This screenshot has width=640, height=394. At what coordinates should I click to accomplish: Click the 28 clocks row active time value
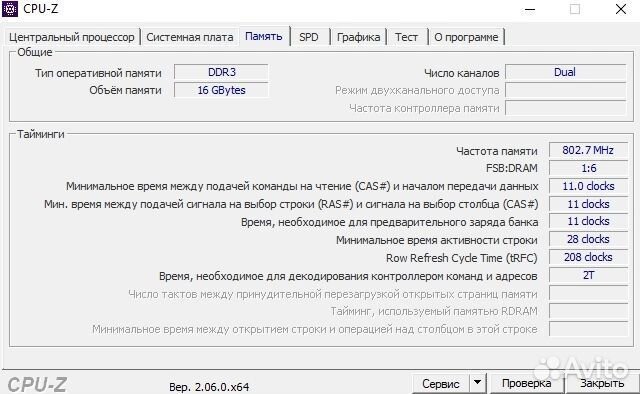pyautogui.click(x=588, y=239)
